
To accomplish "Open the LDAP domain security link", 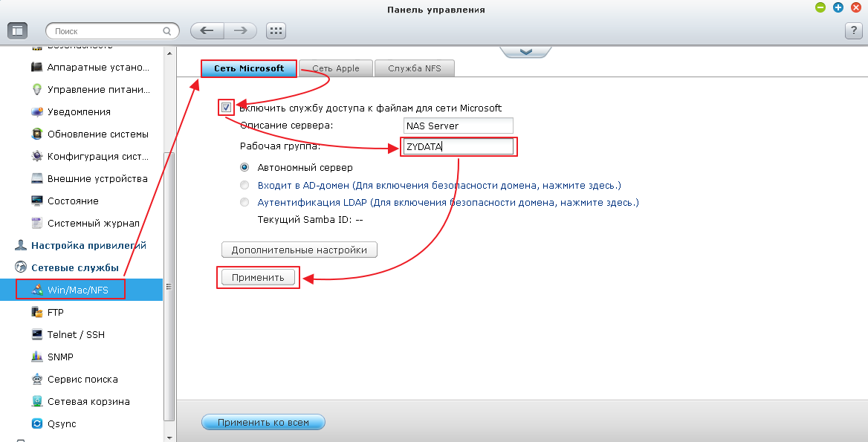I will (x=448, y=203).
